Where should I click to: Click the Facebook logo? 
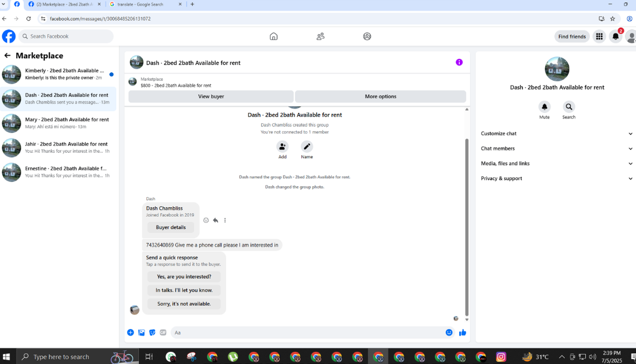click(x=8, y=36)
